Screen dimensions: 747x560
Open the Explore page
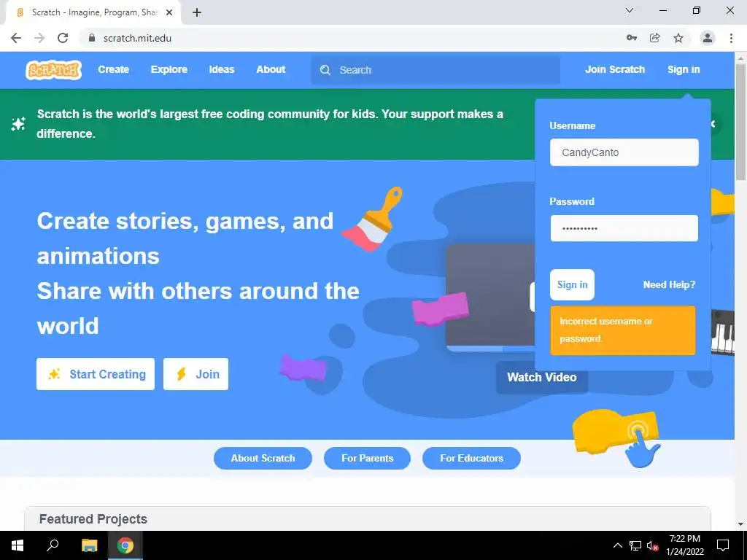[169, 69]
